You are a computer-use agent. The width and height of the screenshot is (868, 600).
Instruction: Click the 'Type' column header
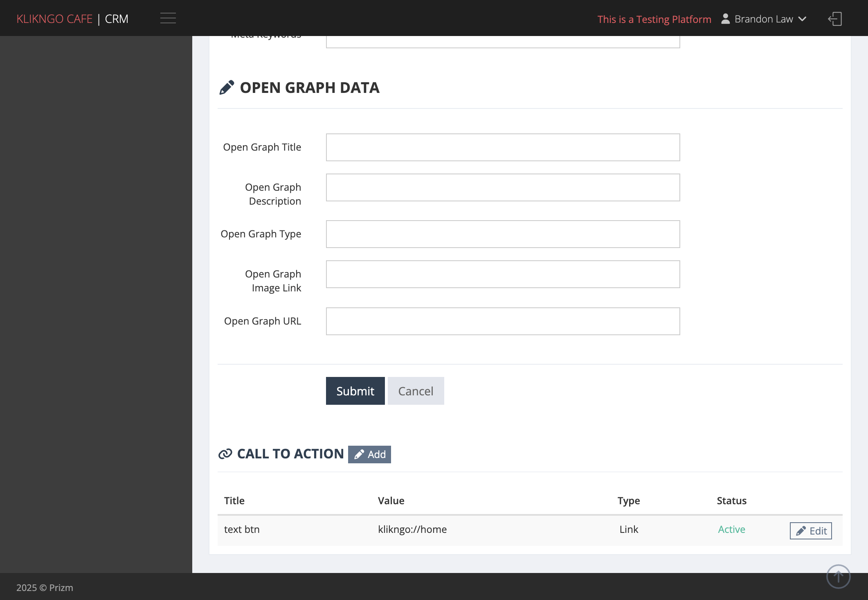[x=629, y=501]
